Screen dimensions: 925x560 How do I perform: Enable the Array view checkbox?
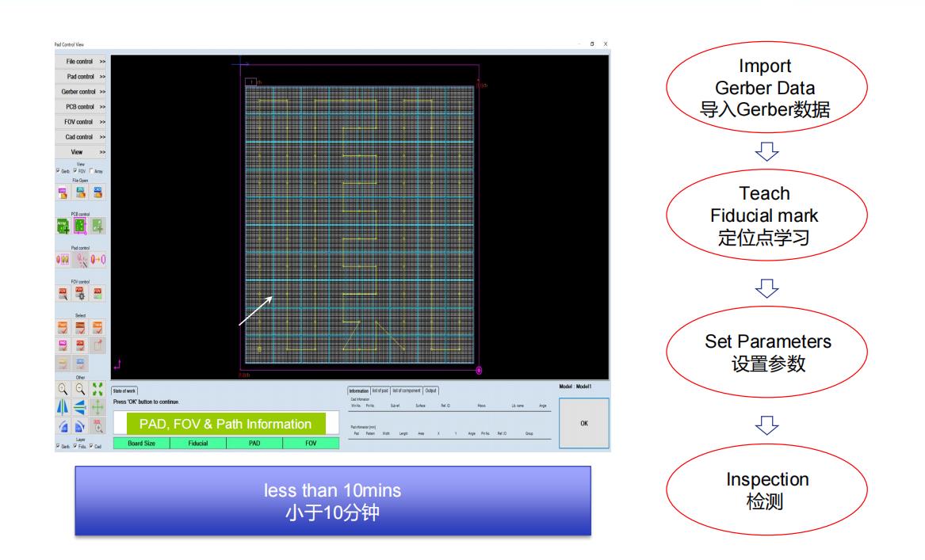(92, 171)
